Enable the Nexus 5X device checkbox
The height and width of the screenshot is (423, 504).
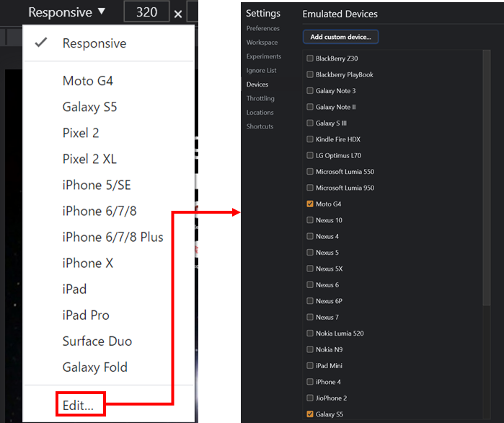point(310,269)
